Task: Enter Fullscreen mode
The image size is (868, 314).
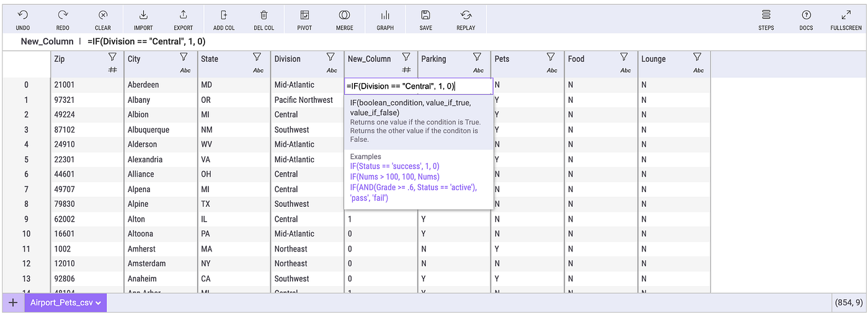Action: [846, 15]
